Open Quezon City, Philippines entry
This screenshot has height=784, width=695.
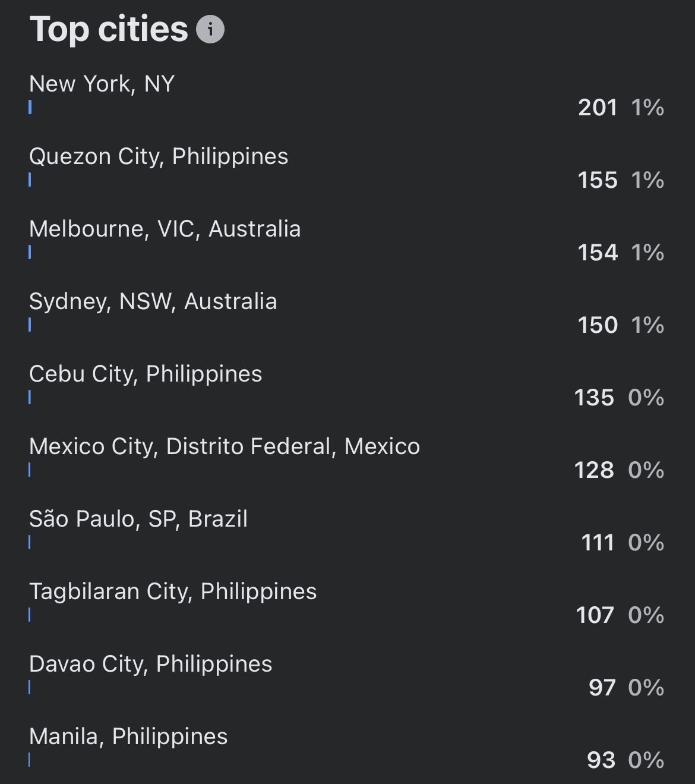click(159, 156)
